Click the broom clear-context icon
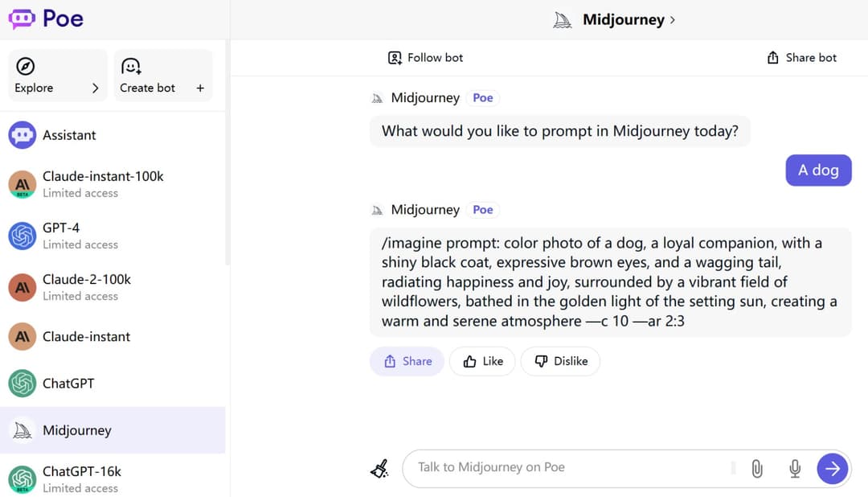Image resolution: width=868 pixels, height=497 pixels. (x=379, y=468)
